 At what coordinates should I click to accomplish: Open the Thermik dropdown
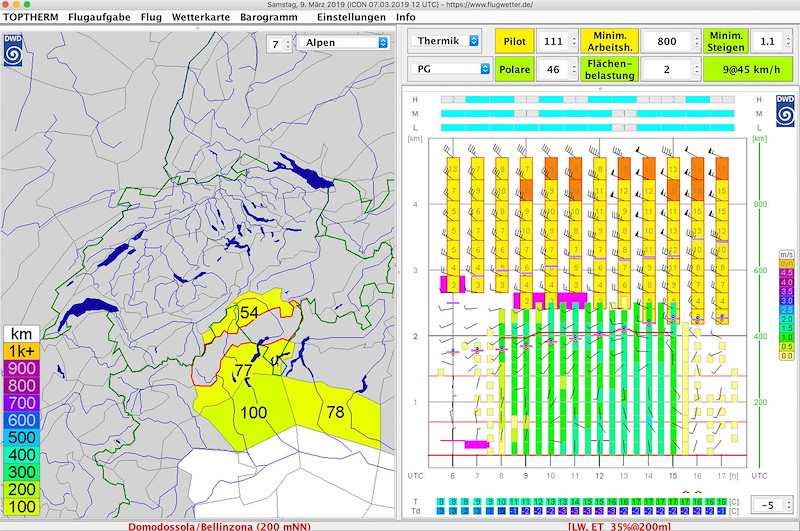click(x=446, y=41)
